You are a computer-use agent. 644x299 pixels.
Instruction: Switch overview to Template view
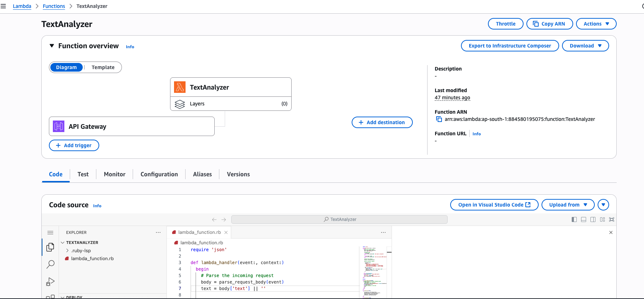tap(103, 67)
